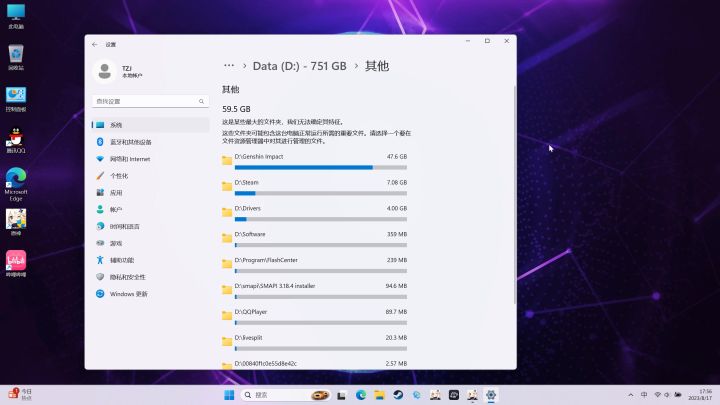Select the Tencent QQ desktop shortcut
Viewport: 720px width, 405px height.
[x=16, y=141]
